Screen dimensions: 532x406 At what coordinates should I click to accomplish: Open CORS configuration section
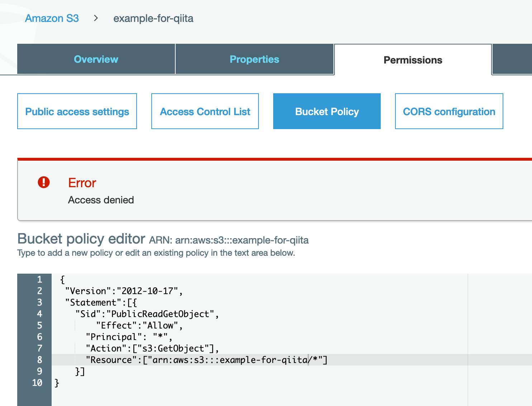(449, 111)
